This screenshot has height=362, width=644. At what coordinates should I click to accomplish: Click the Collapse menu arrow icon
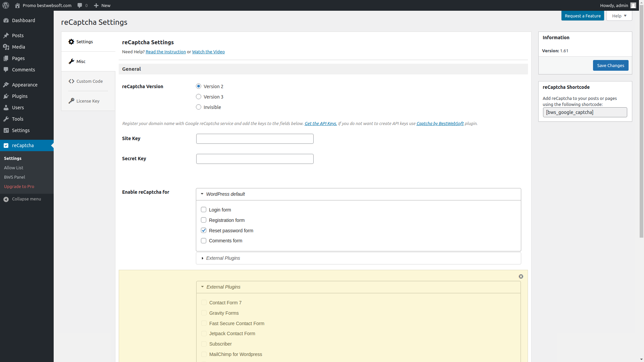(6, 199)
